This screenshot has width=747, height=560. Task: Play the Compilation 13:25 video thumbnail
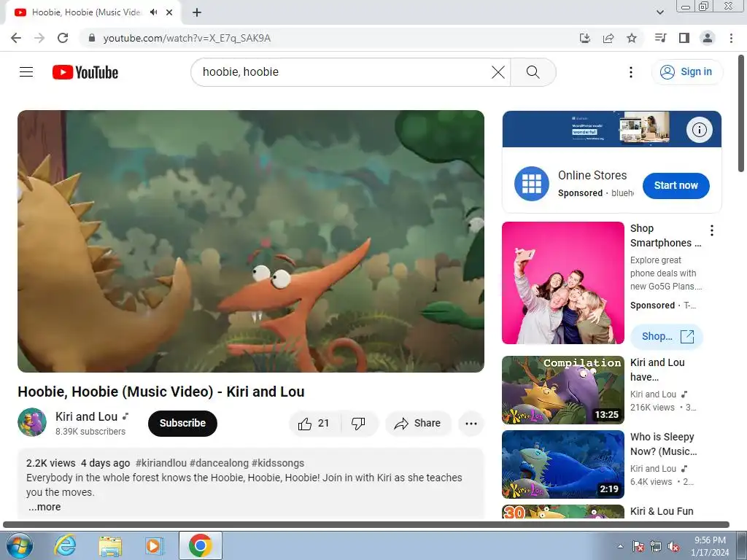tap(562, 390)
